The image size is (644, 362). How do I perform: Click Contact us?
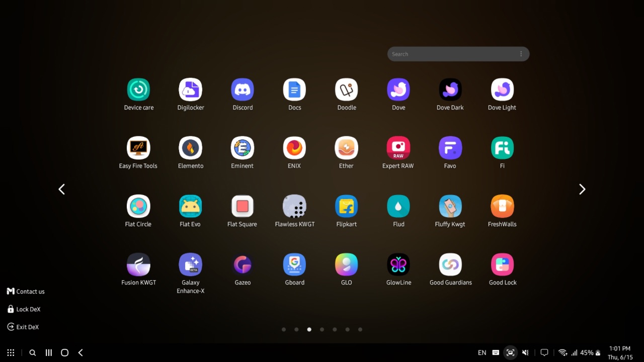26,292
